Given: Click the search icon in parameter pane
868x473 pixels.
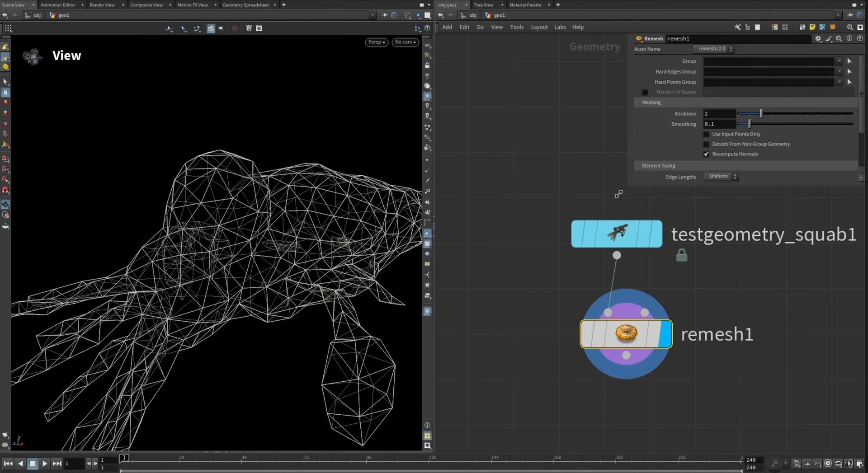Looking at the screenshot, I should click(x=839, y=39).
